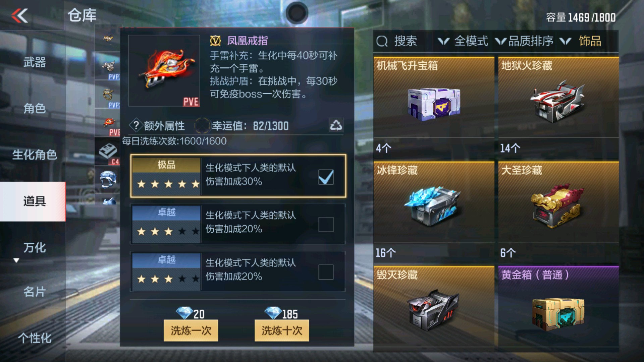Select the helmet item in item strip
This screenshot has width=644, height=362.
tap(107, 179)
